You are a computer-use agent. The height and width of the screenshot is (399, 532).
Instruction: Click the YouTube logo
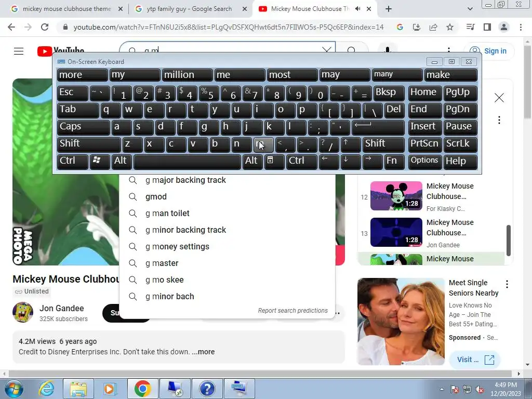pos(61,51)
